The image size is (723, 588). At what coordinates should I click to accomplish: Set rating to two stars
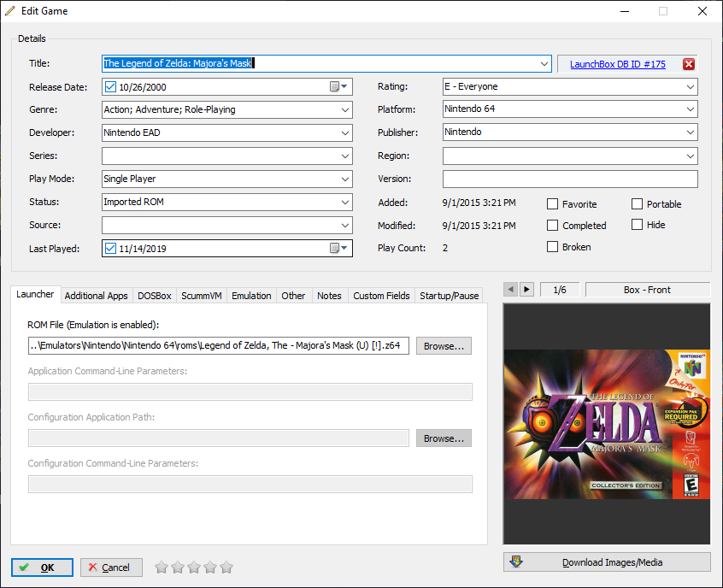pos(178,567)
